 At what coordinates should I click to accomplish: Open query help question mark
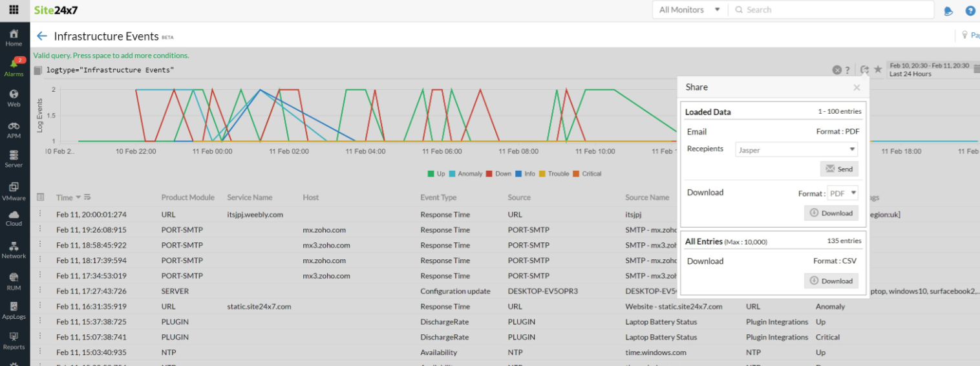pos(847,70)
